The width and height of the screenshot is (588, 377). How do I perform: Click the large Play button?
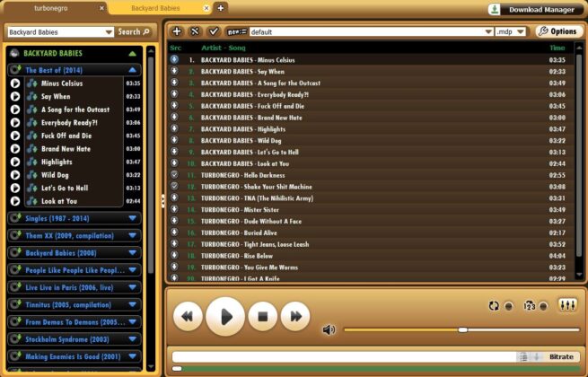tap(225, 317)
